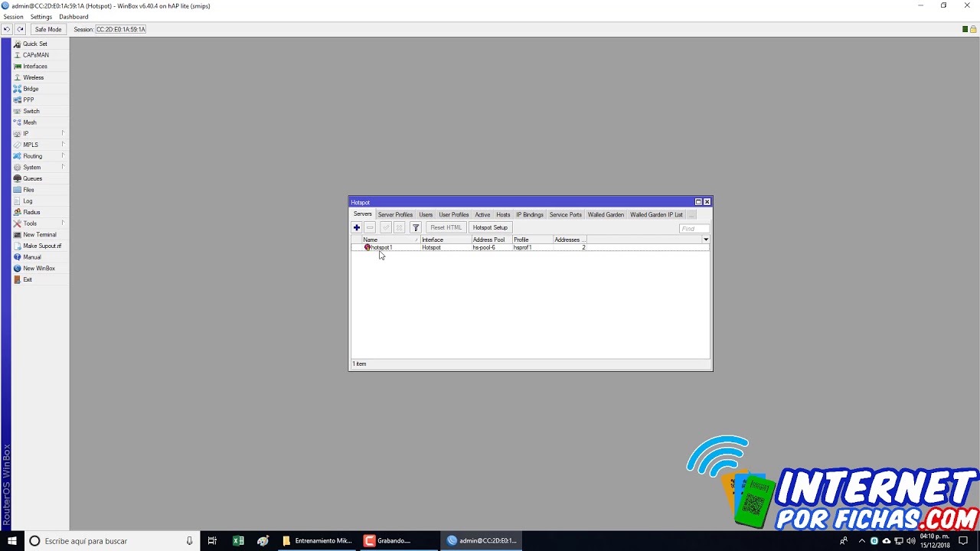Open Switch in the sidebar

point(31,111)
